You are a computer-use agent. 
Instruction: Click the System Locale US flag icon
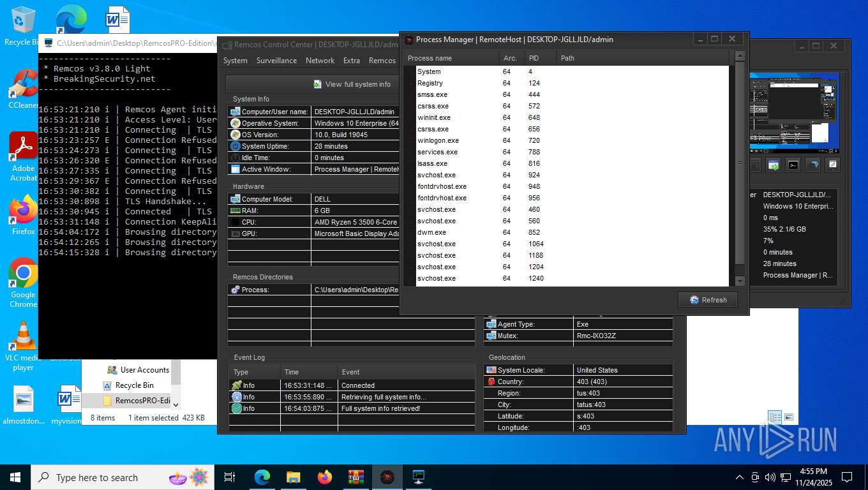[x=491, y=370]
